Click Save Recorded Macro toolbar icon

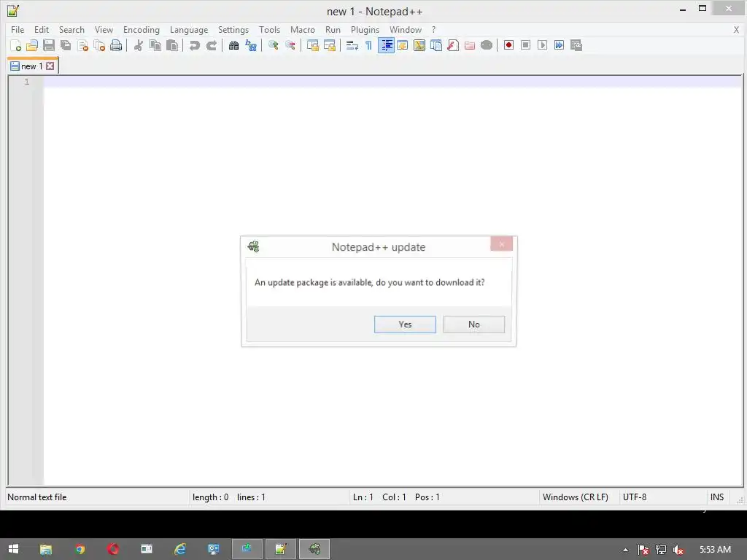point(576,45)
